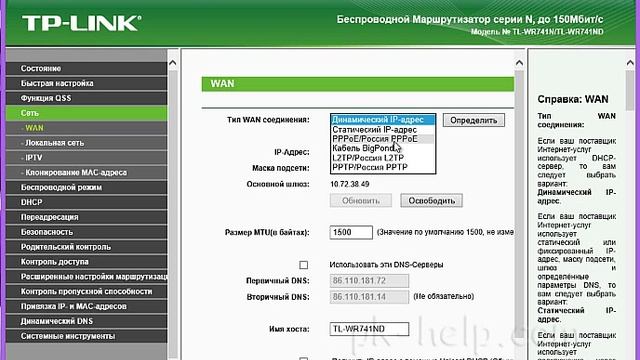Open Привязка IP- и MAC-адресов section
640x360 pixels.
87,306
